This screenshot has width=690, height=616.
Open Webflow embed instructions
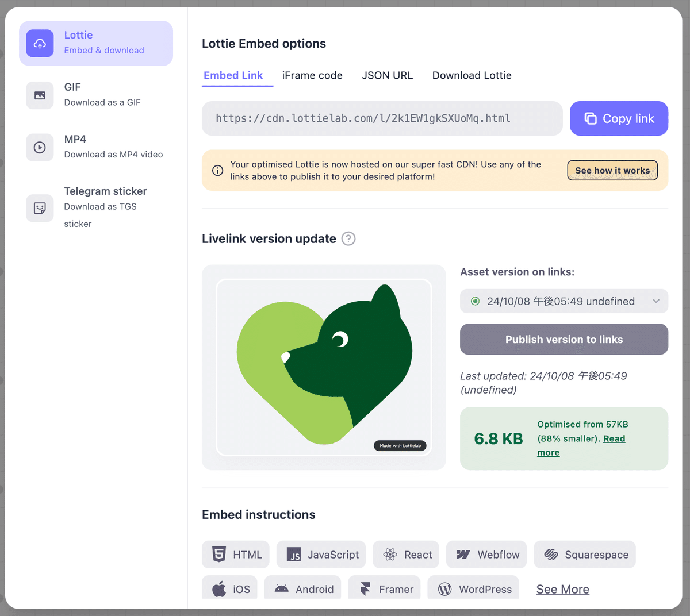coord(486,555)
